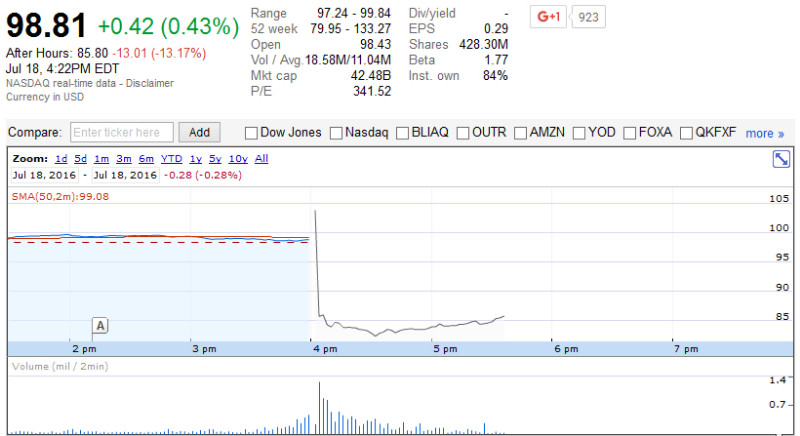Choose the 10y zoom range

coord(238,159)
